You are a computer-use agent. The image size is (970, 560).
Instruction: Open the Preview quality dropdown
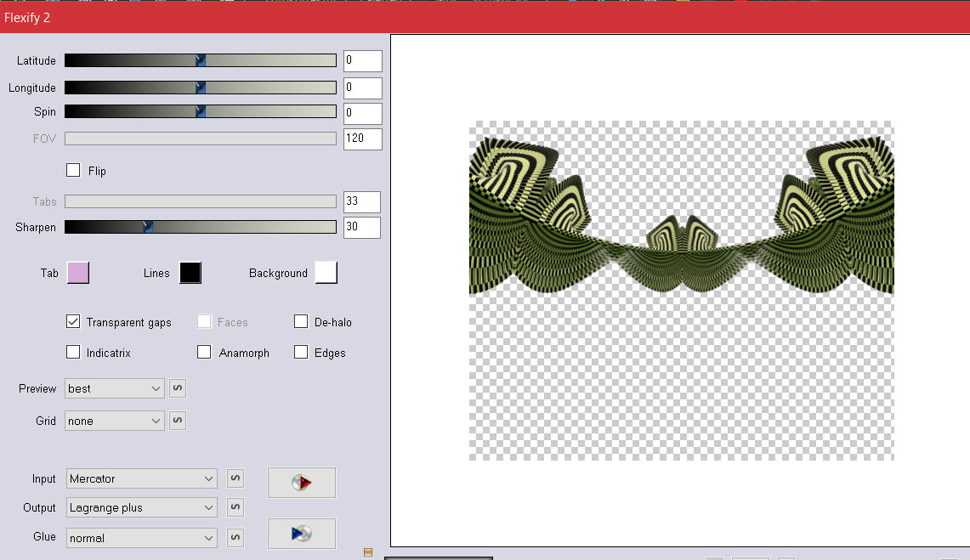tap(115, 388)
